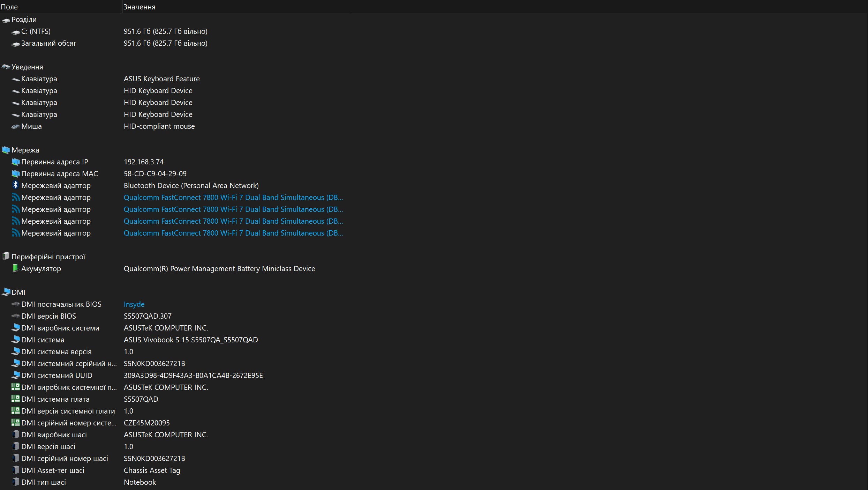Select the C: (NTFS) partition row
This screenshot has height=490, width=868.
(x=36, y=31)
